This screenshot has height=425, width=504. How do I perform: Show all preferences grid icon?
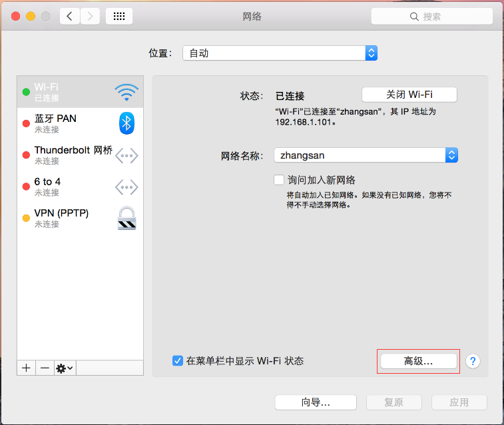tap(119, 17)
